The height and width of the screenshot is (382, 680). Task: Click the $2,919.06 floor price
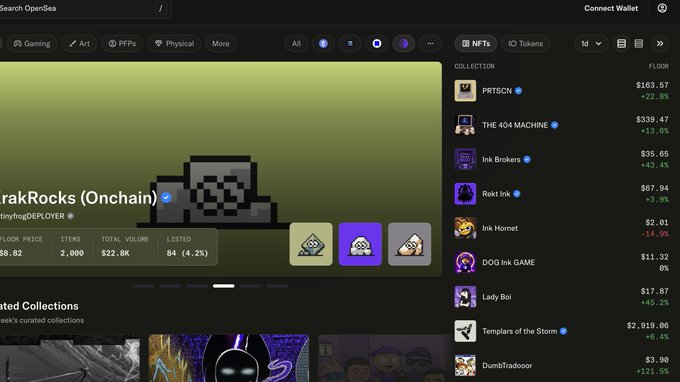coord(647,325)
